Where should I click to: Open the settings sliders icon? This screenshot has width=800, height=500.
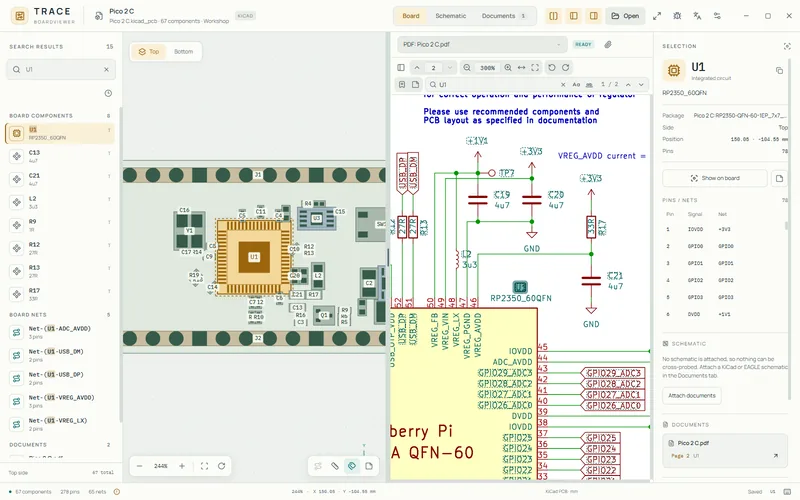(717, 16)
